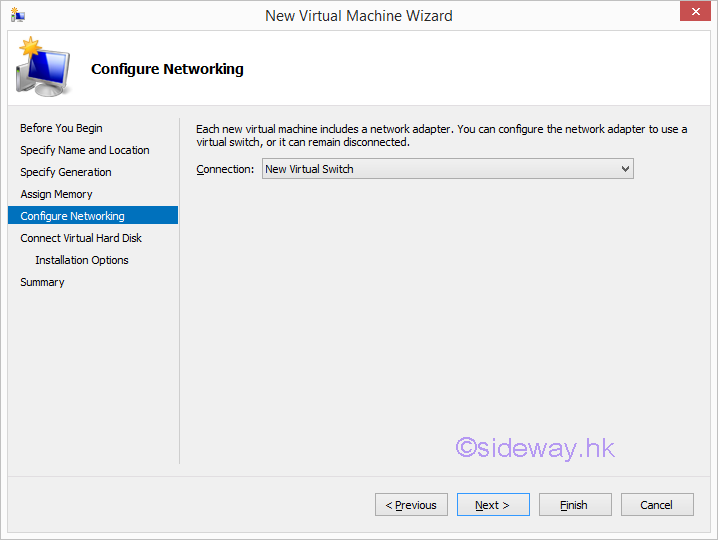The image size is (718, 540).
Task: Select the Specify Name and Location step
Action: click(85, 150)
